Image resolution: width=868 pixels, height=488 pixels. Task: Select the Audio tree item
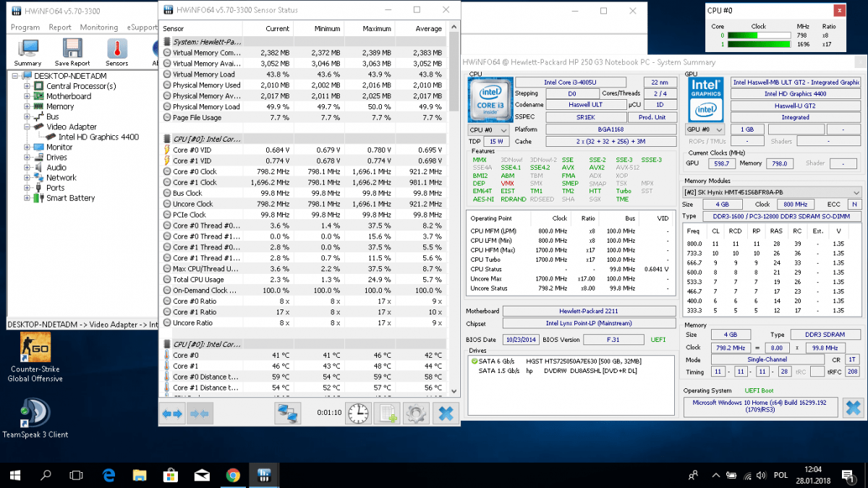click(x=56, y=167)
